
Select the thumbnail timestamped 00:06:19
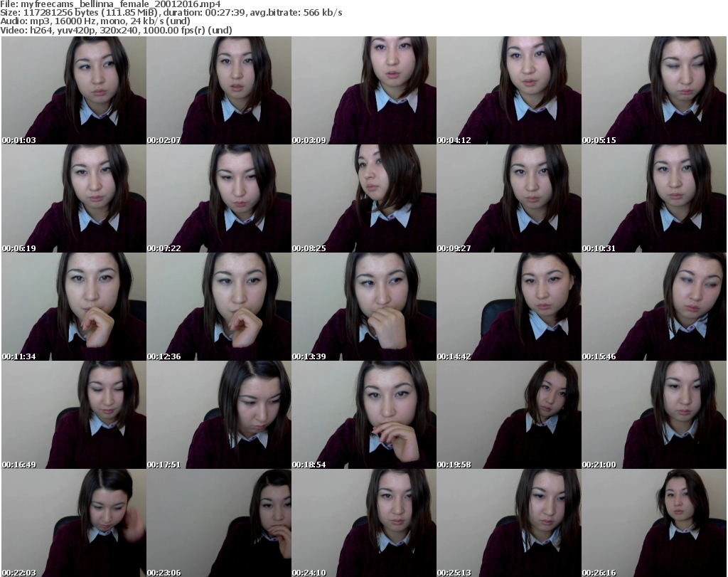pyautogui.click(x=74, y=198)
